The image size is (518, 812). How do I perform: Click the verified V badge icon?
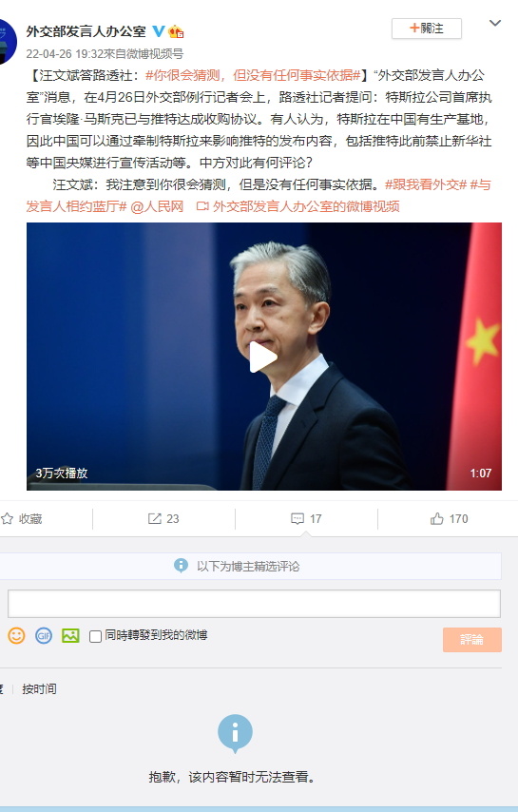coord(159,31)
